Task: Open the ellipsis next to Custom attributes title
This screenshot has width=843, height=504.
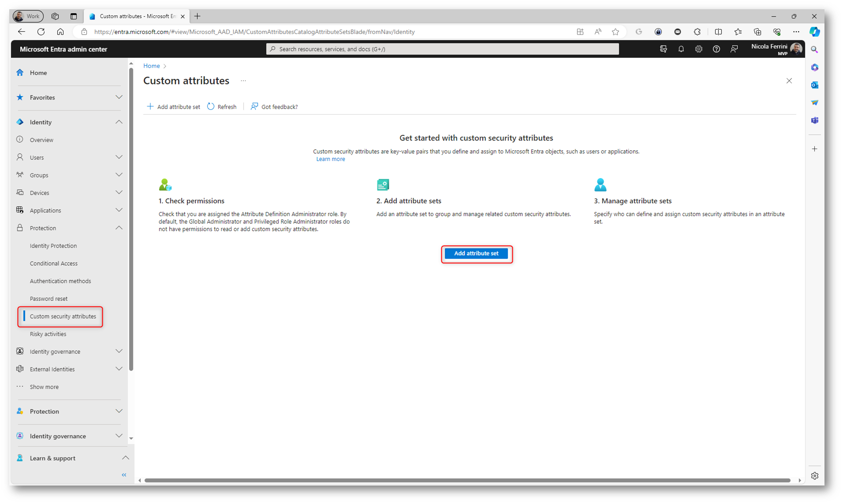Action: [243, 81]
